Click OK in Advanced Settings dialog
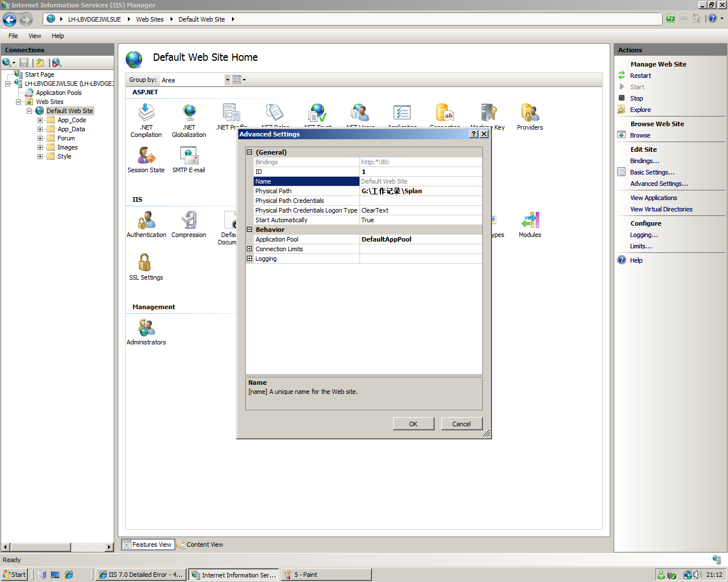 tap(413, 424)
